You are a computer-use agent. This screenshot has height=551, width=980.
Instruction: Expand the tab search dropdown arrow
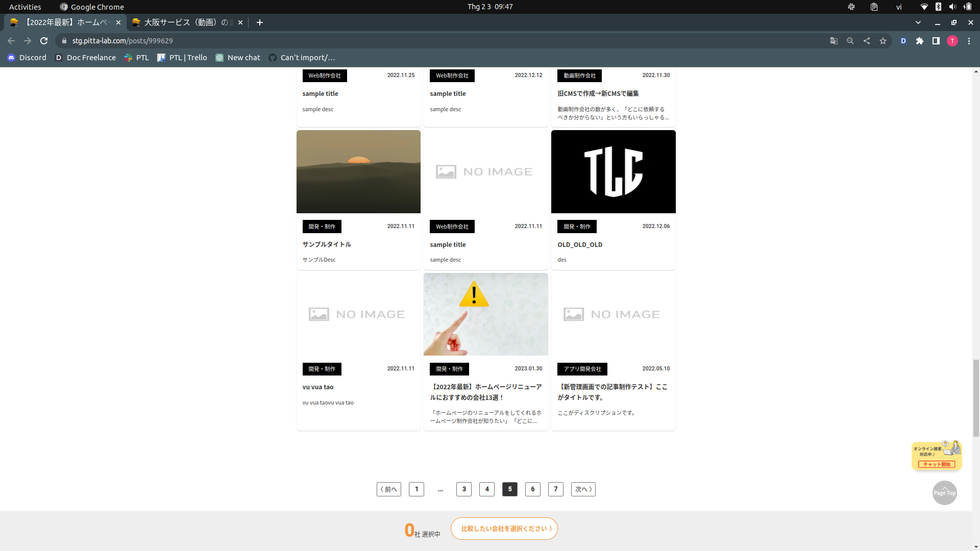coord(918,22)
